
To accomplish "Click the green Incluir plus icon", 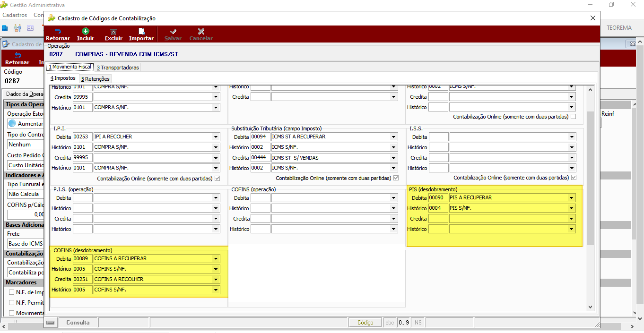I will (86, 31).
